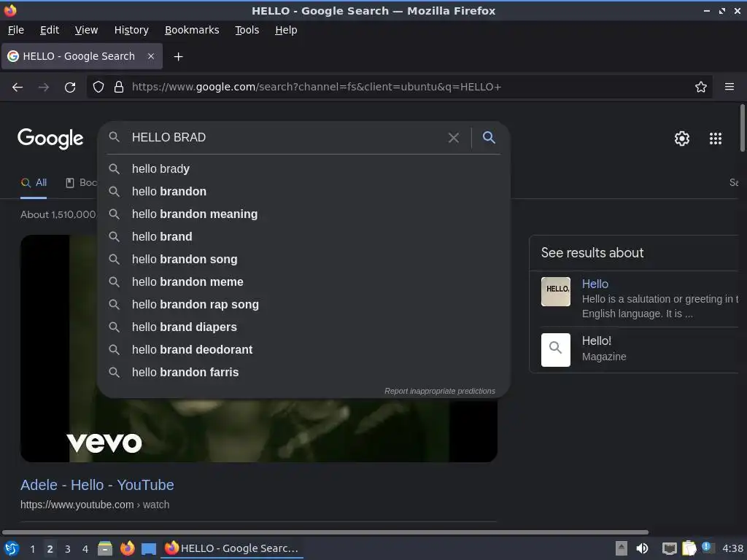Open the Google apps grid

(715, 139)
